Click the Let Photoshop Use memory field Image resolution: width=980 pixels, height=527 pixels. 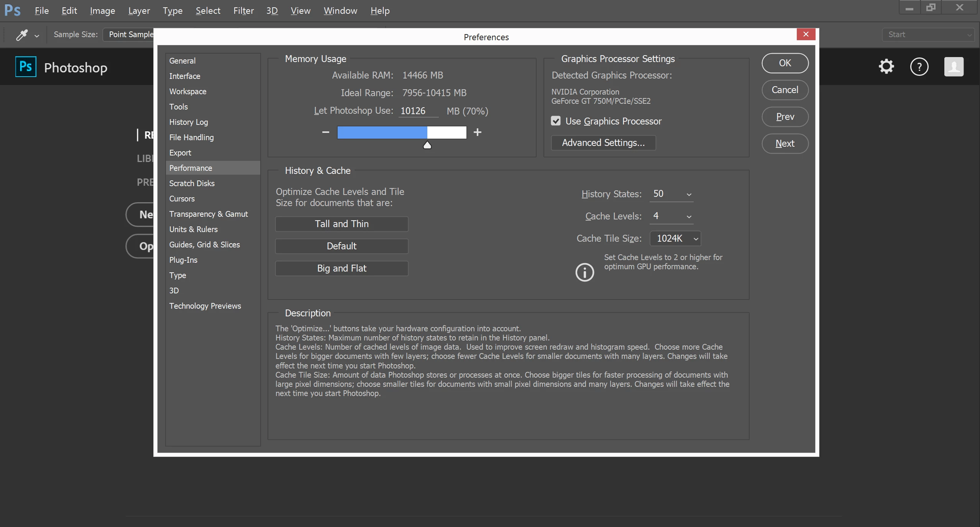coord(418,111)
